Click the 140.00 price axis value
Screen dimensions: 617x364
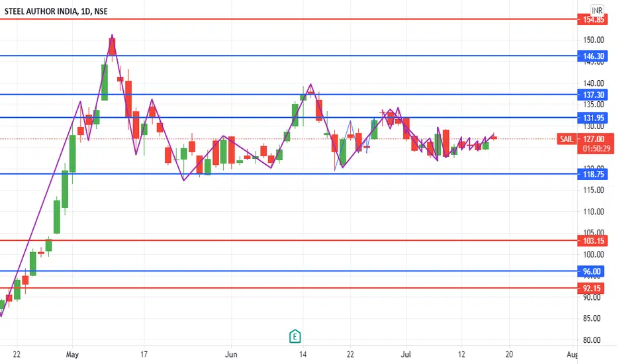coord(593,83)
